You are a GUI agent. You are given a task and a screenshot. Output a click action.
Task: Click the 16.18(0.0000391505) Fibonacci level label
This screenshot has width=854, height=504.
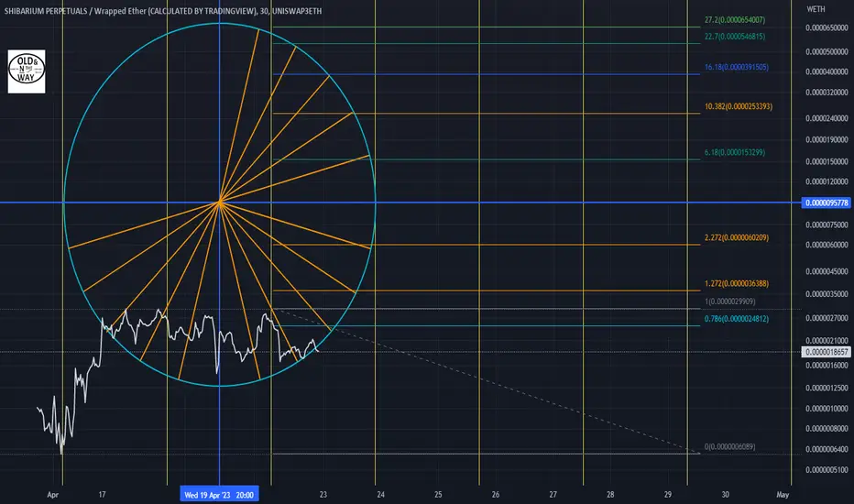coord(737,67)
